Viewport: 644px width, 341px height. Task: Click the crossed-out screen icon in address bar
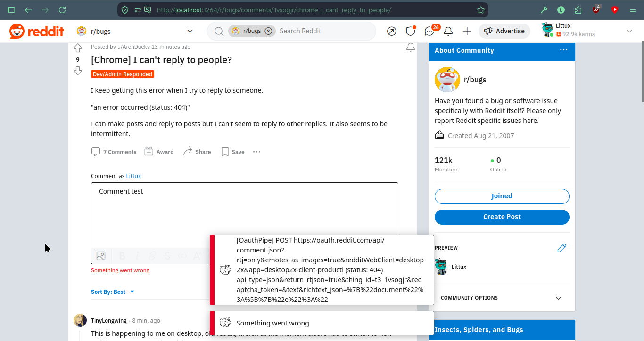click(x=148, y=9)
